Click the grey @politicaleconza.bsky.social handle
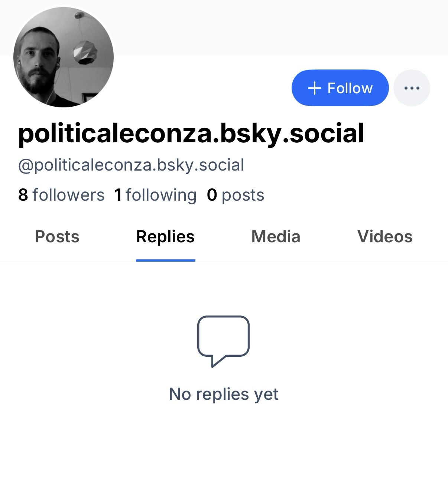This screenshot has width=448, height=495. point(131,165)
